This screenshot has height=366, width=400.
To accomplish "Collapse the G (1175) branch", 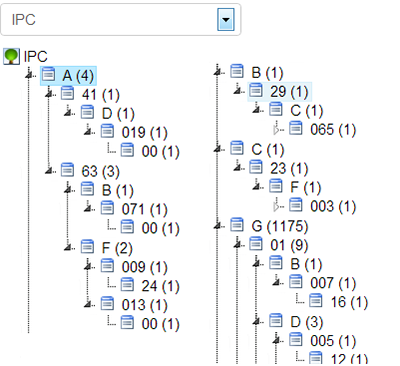I will pos(218,226).
